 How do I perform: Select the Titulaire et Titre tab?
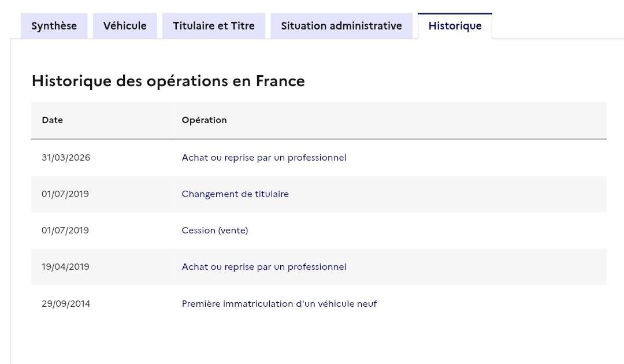coord(214,26)
